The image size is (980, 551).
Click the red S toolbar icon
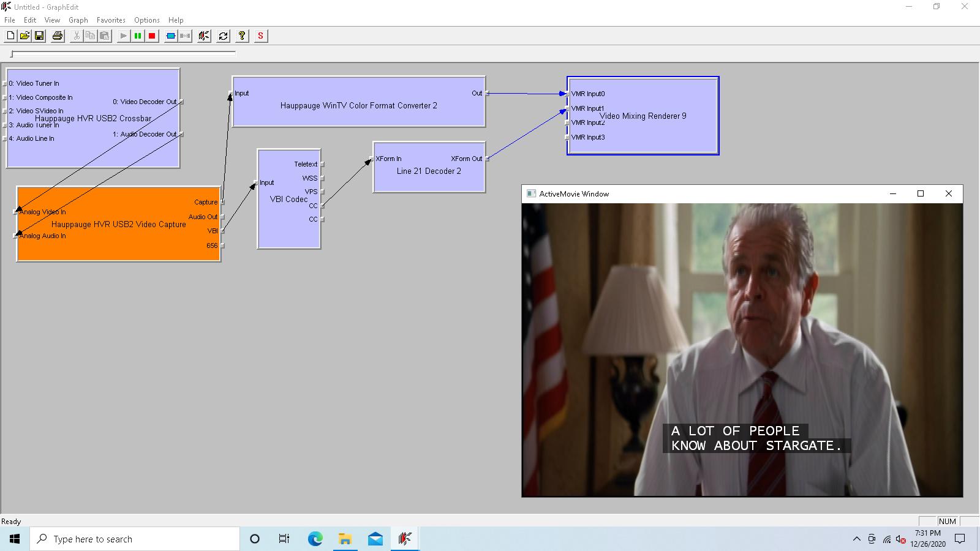click(x=261, y=36)
